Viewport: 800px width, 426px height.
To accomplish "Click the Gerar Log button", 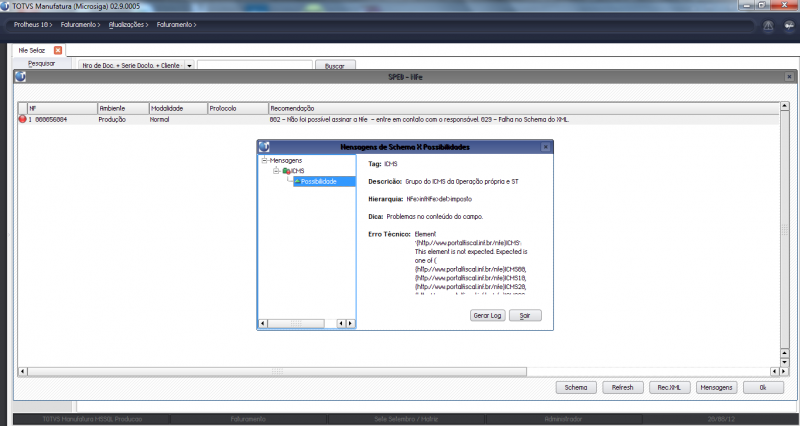I will pyautogui.click(x=487, y=315).
